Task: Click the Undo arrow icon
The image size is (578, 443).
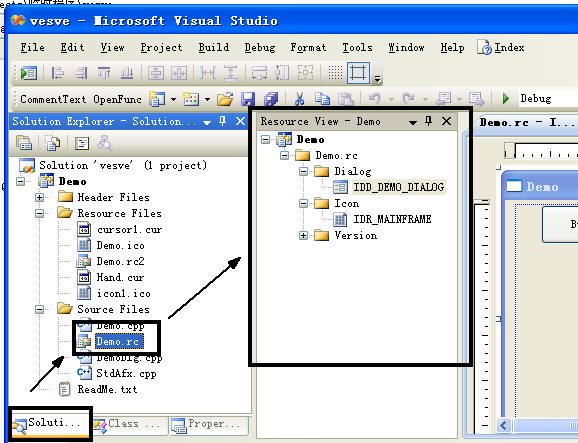Action: (x=374, y=99)
